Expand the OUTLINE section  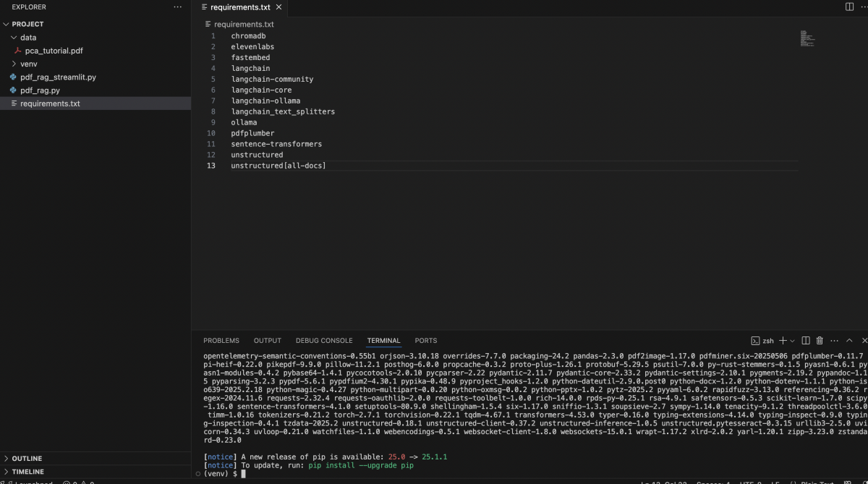7,459
